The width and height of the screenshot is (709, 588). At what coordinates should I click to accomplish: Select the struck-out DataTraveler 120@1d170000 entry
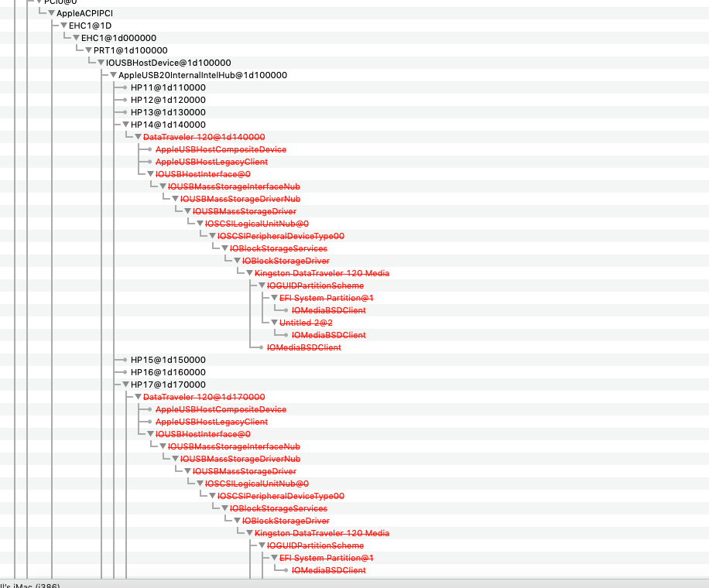point(204,397)
